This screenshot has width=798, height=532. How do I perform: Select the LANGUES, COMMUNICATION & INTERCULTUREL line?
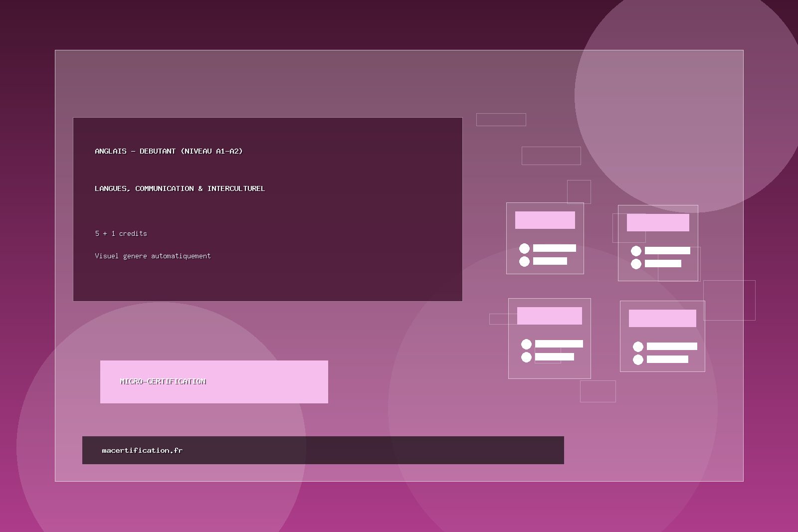[x=180, y=188]
